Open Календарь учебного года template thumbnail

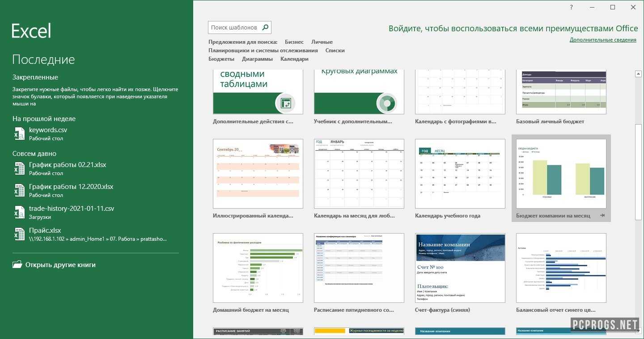[x=460, y=174]
